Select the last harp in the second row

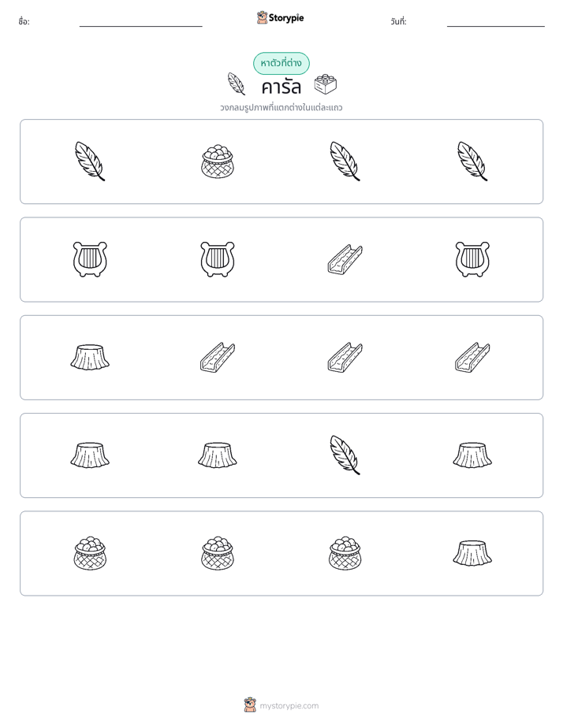[472, 259]
